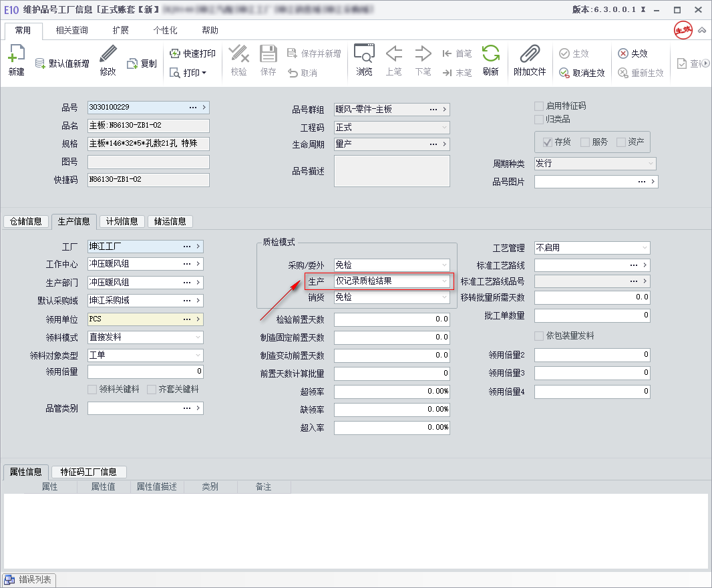Image resolution: width=712 pixels, height=588 pixels.
Task: Open 附加文件 attachment paperclip icon
Action: (530, 54)
